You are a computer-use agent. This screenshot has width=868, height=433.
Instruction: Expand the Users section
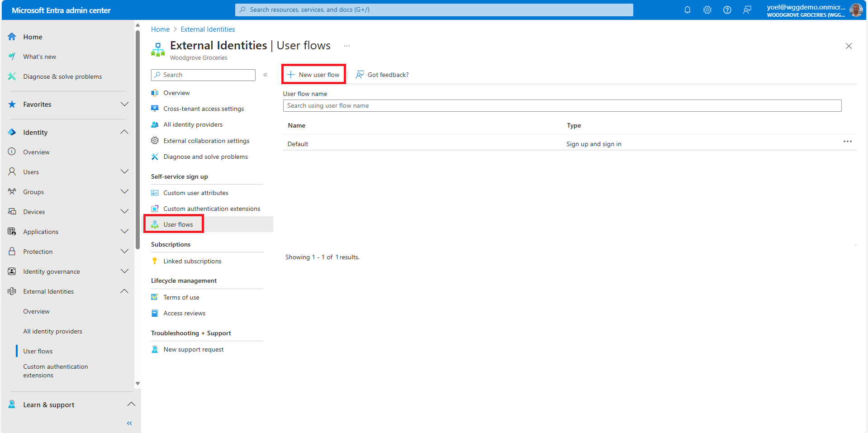coord(124,171)
